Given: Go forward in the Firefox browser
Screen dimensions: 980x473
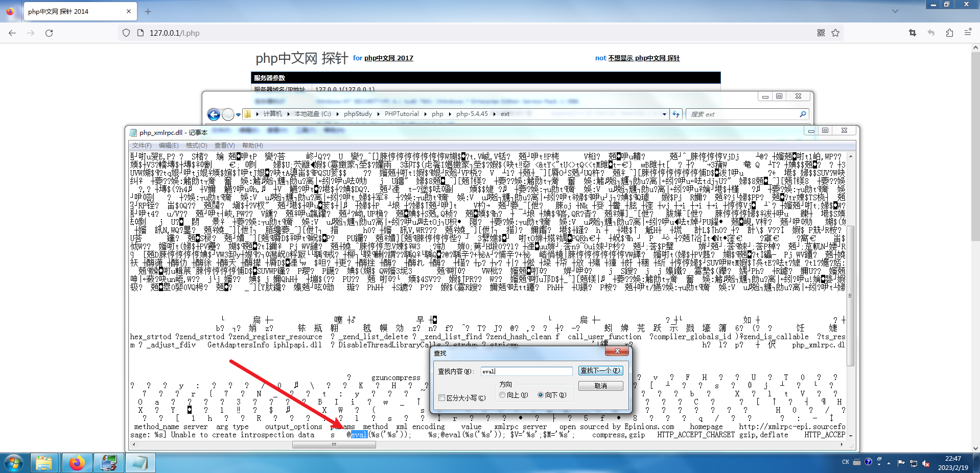Looking at the screenshot, I should 31,33.
